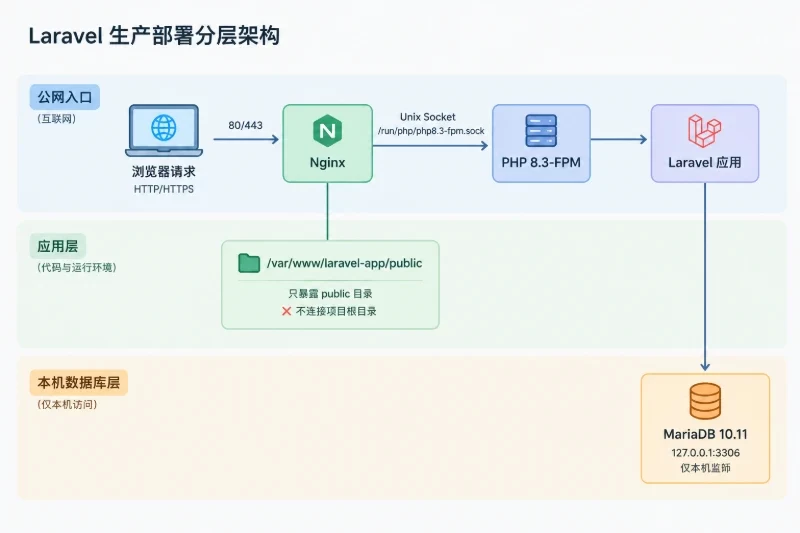Select the 本机数据库层 layer label
The width and height of the screenshot is (800, 533).
pyautogui.click(x=79, y=383)
